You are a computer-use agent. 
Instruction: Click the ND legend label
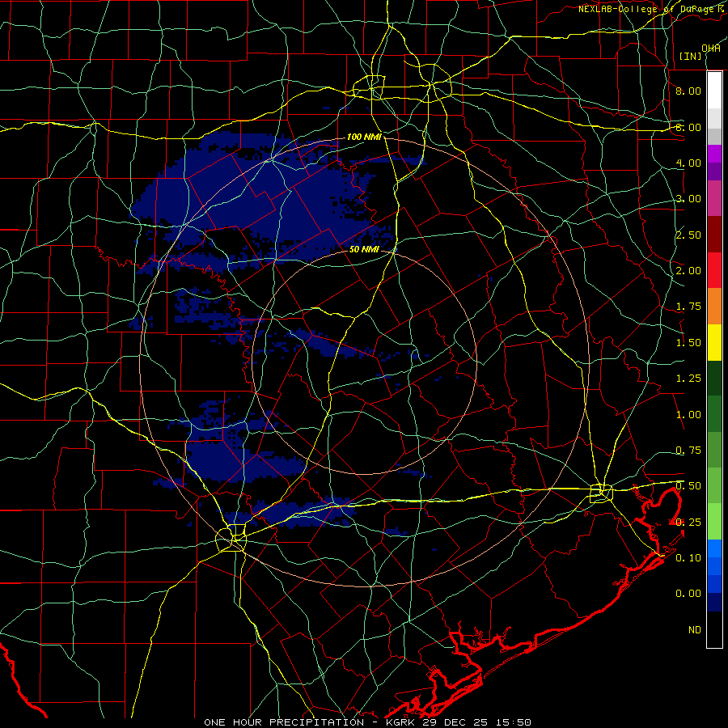point(695,630)
